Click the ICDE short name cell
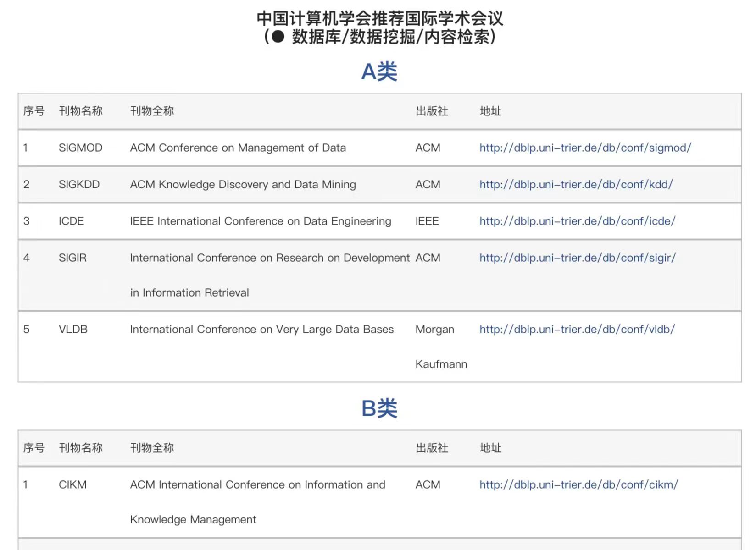This screenshot has height=550, width=756. pyautogui.click(x=71, y=221)
